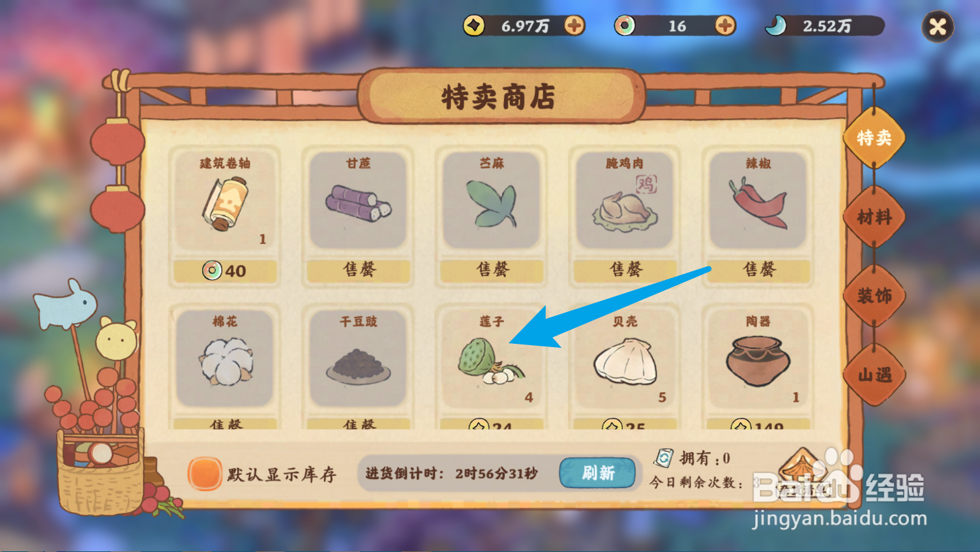Image resolution: width=980 pixels, height=552 pixels.
Task: Buy 建筑卷轴 for 40 jade
Action: click(x=225, y=270)
